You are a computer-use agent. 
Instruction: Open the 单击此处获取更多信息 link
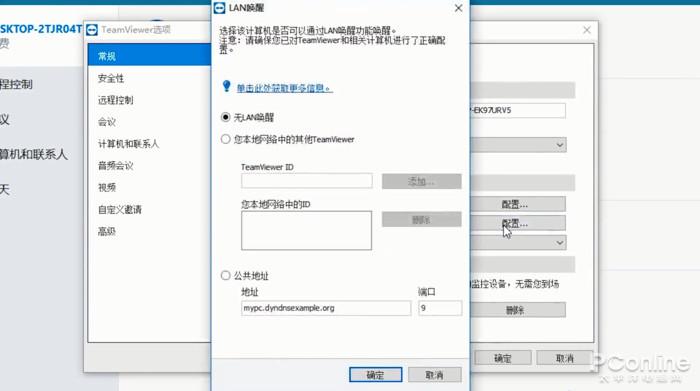(x=284, y=88)
